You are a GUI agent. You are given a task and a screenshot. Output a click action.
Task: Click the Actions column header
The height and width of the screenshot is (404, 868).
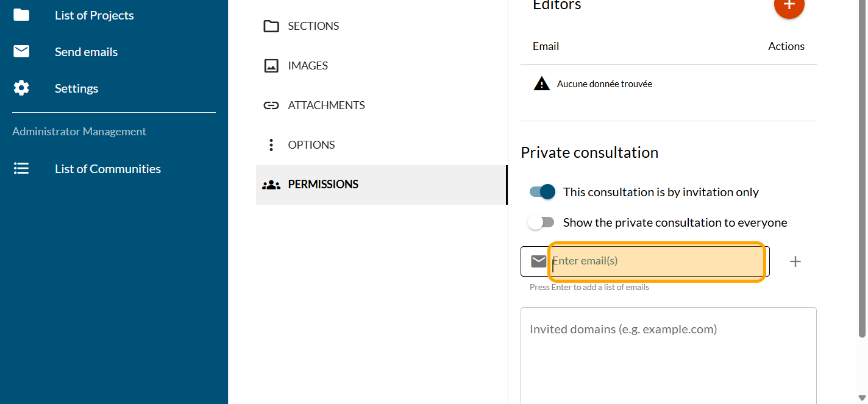click(x=786, y=46)
